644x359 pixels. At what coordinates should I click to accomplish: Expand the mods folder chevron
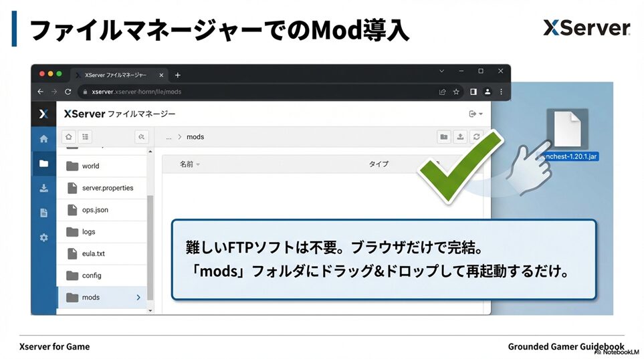[138, 297]
